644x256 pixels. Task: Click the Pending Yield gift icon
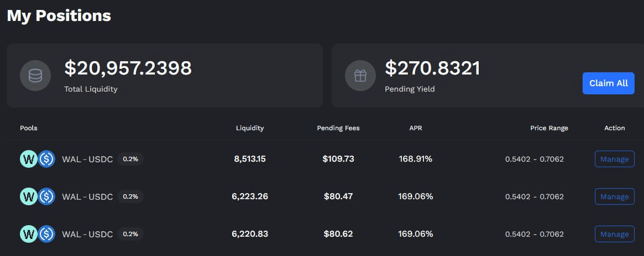point(360,76)
